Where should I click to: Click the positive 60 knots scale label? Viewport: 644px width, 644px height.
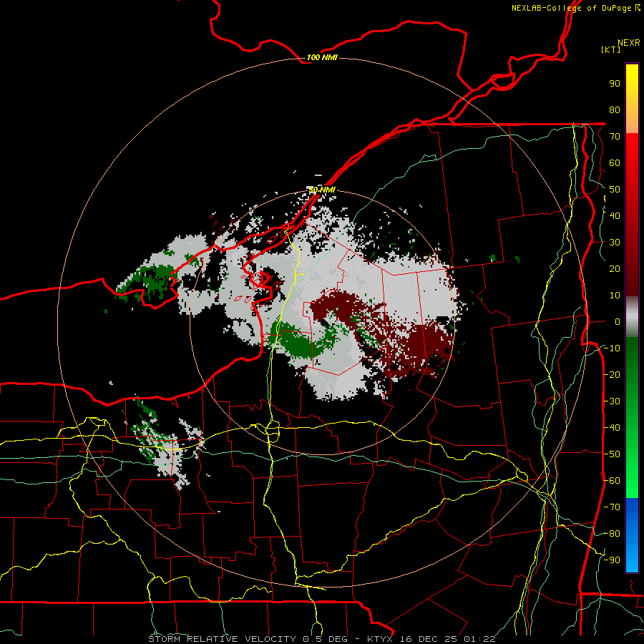pos(615,162)
